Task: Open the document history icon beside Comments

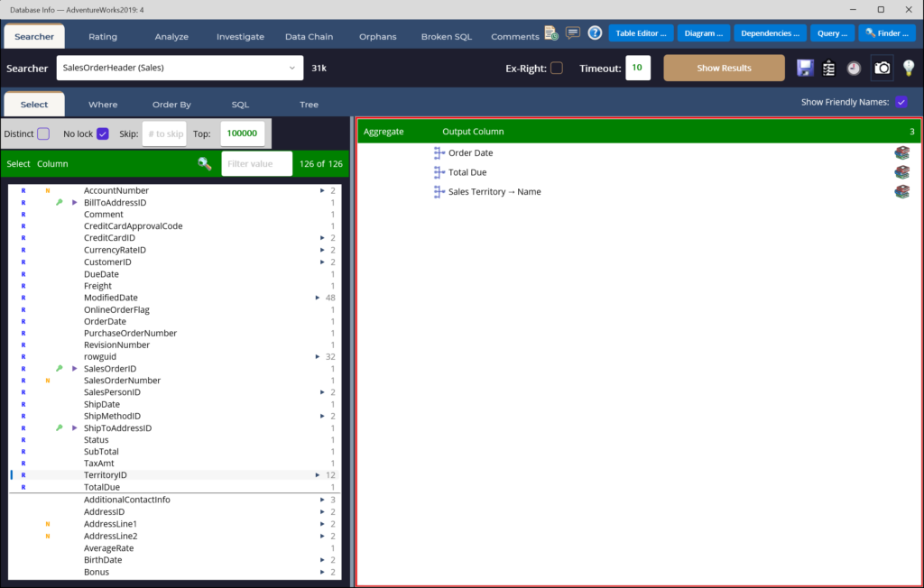Action: point(551,33)
